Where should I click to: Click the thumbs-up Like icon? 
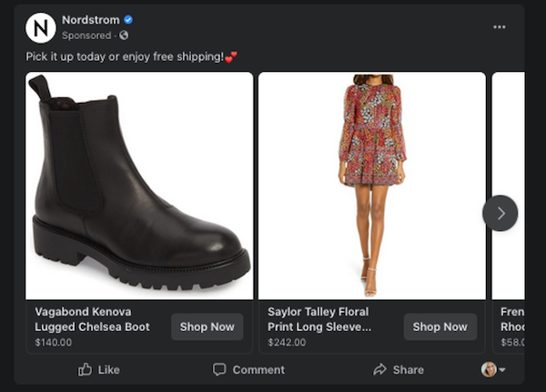click(86, 369)
